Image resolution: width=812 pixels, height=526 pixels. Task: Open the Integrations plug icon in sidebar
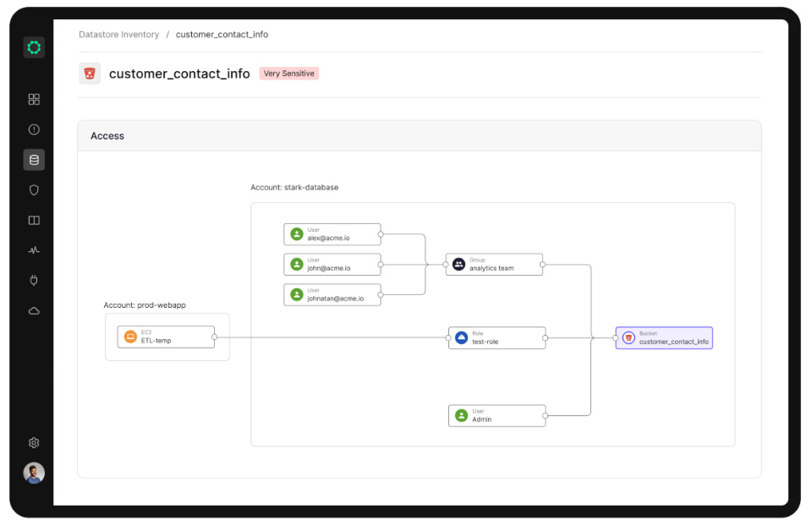click(x=34, y=280)
